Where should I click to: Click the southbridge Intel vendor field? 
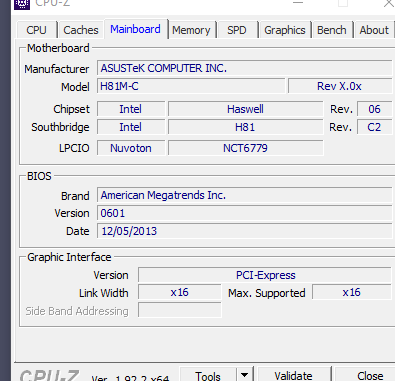(x=131, y=127)
